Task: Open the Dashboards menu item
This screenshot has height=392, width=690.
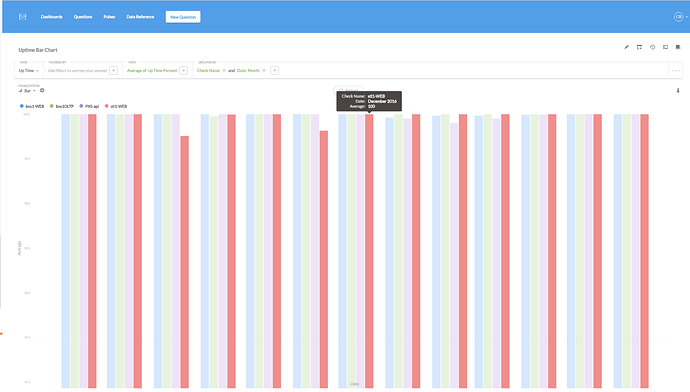Action: pos(51,17)
